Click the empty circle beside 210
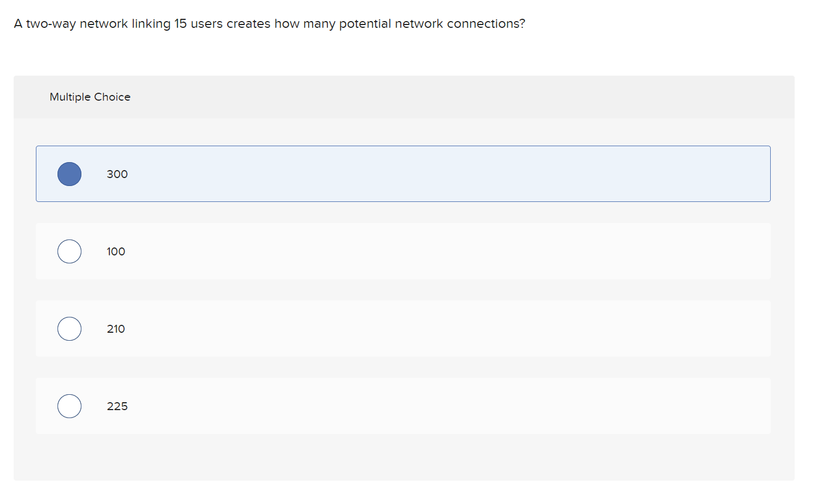Image resolution: width=818 pixels, height=504 pixels. (69, 328)
